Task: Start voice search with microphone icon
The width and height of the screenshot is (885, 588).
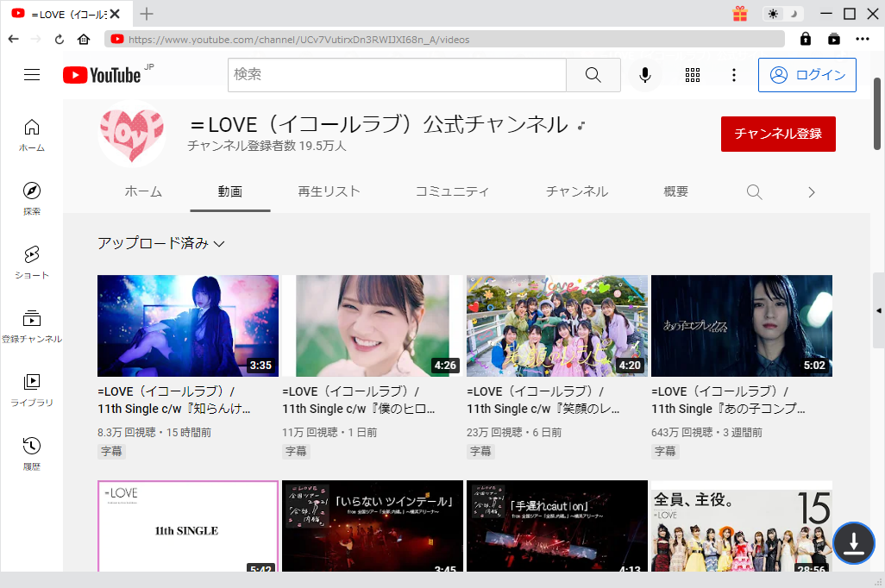Action: click(x=645, y=74)
